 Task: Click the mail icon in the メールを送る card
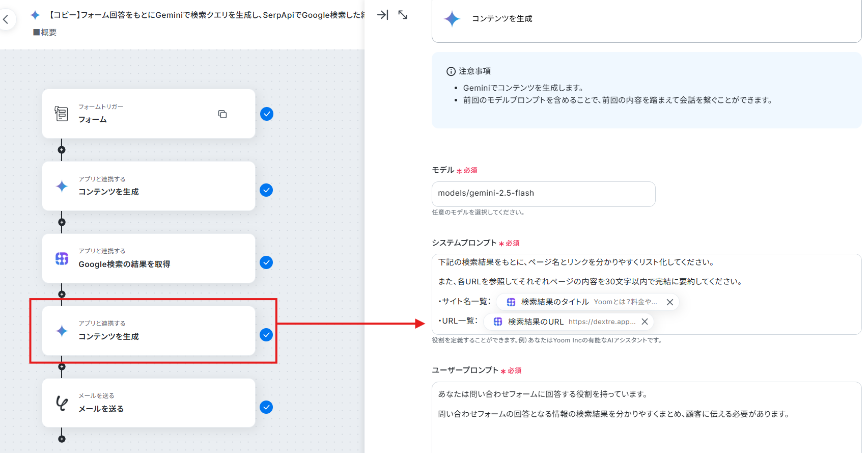tap(62, 403)
